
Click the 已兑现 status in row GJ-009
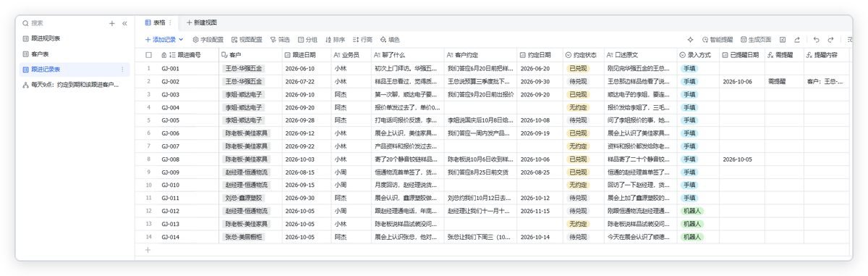[x=578, y=172]
